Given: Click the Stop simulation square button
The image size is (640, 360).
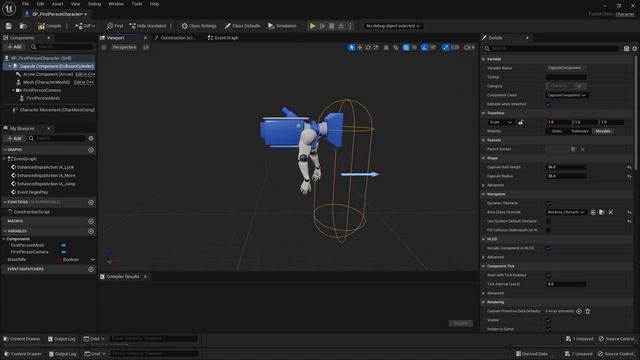Looking at the screenshot, I should click(x=331, y=26).
